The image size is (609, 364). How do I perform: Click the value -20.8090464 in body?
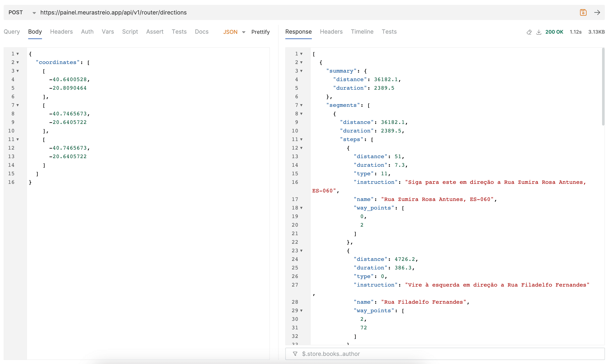pos(68,88)
